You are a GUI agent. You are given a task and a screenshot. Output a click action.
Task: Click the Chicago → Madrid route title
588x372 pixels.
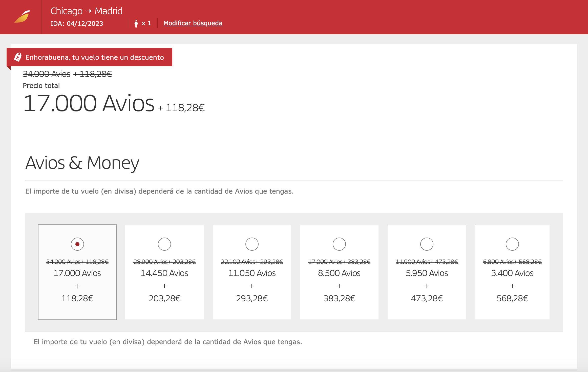[x=87, y=11]
